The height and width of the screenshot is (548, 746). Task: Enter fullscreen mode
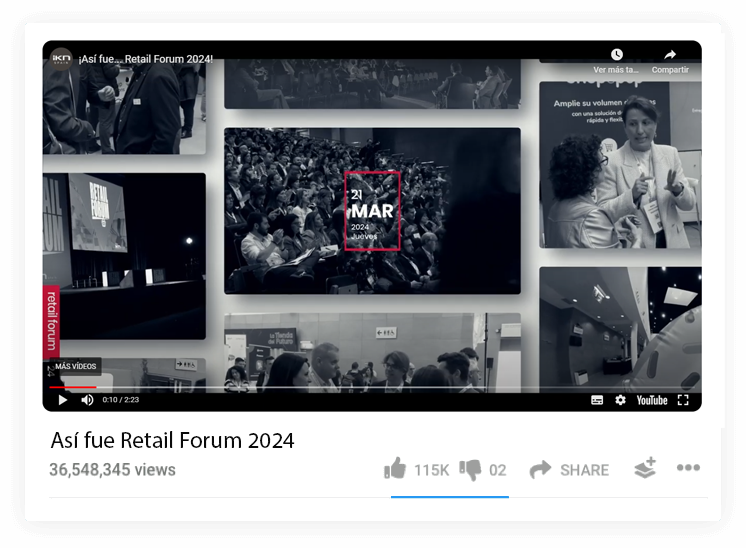683,400
